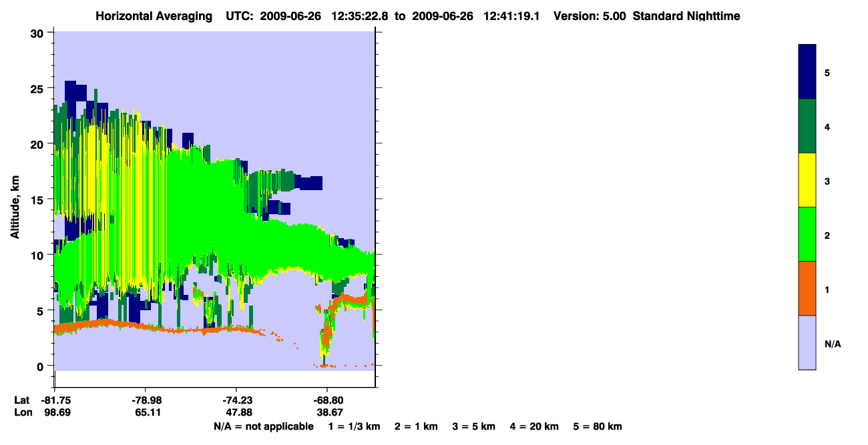The width and height of the screenshot is (868, 445).
Task: Click the dark green colorbar segment labeled 4
Action: [807, 126]
